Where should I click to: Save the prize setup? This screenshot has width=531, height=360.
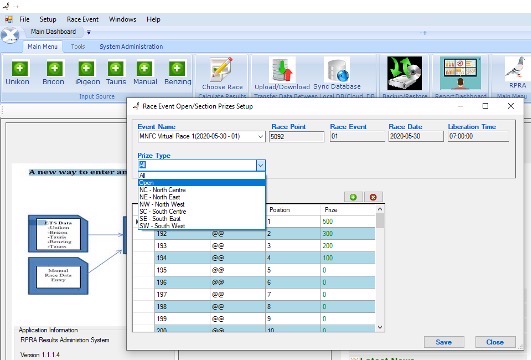(444, 342)
